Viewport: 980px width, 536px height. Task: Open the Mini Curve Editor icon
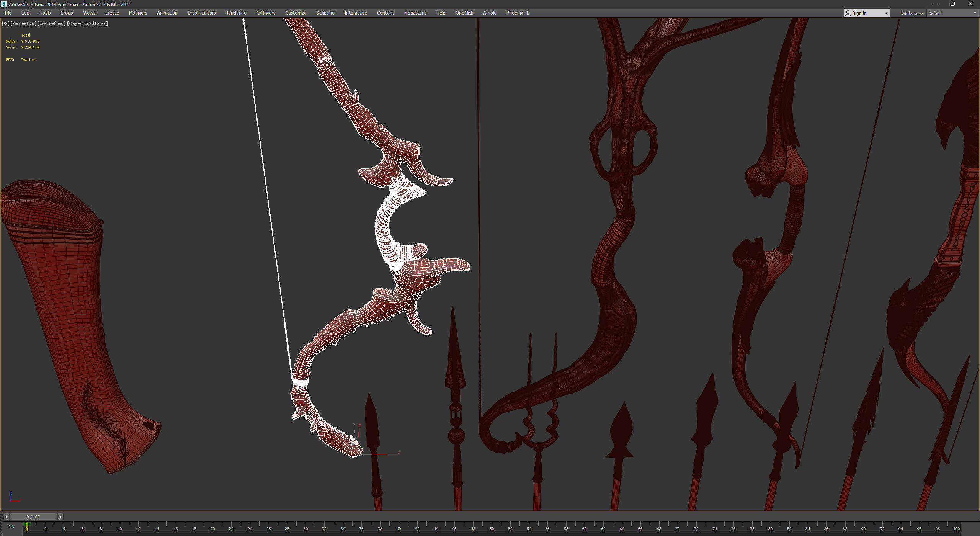tap(11, 526)
